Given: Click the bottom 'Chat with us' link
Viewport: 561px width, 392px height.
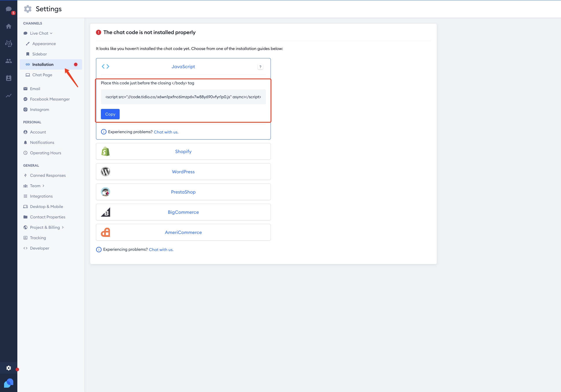Looking at the screenshot, I should (x=161, y=250).
